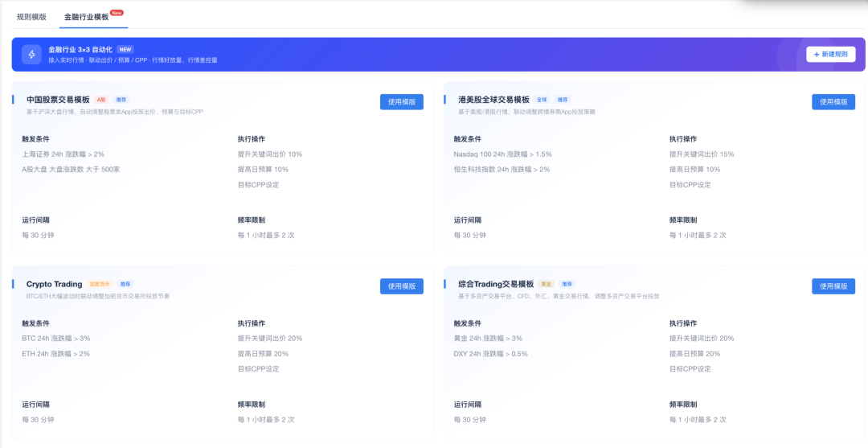Click the 新建规则 button
868x448 pixels.
point(830,54)
